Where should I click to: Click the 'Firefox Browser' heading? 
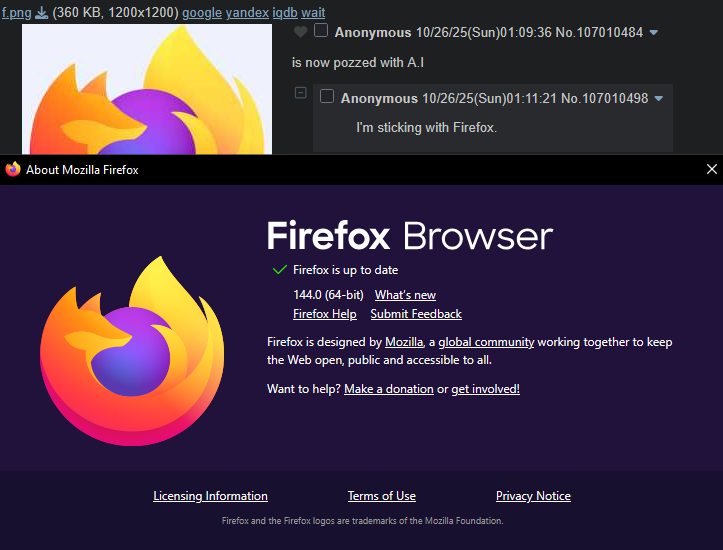coord(410,236)
